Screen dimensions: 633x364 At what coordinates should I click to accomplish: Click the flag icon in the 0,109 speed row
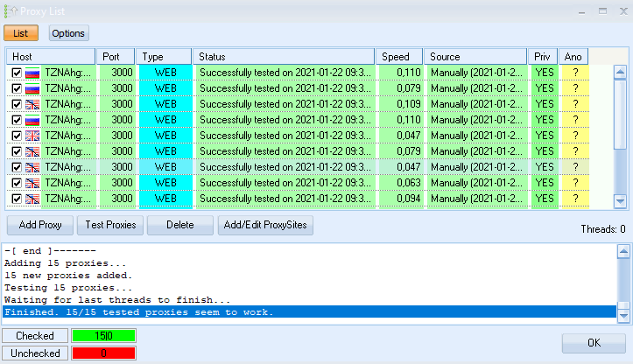(32, 104)
